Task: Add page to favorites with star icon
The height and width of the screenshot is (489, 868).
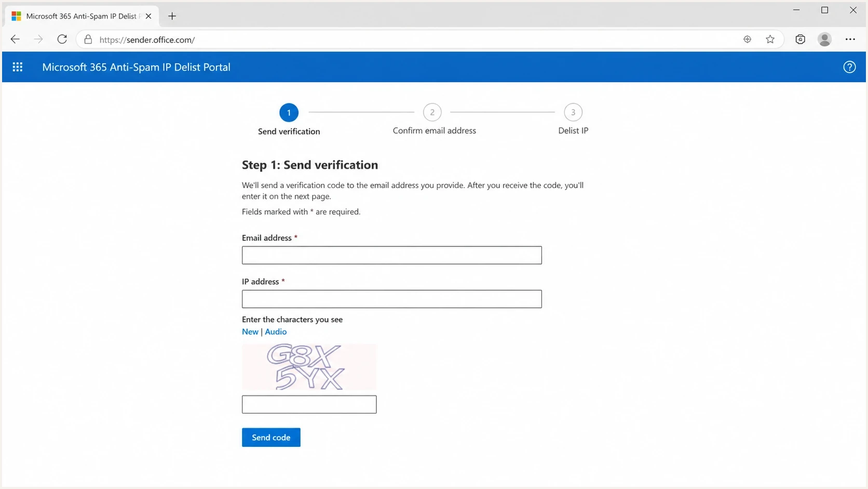Action: coord(770,39)
